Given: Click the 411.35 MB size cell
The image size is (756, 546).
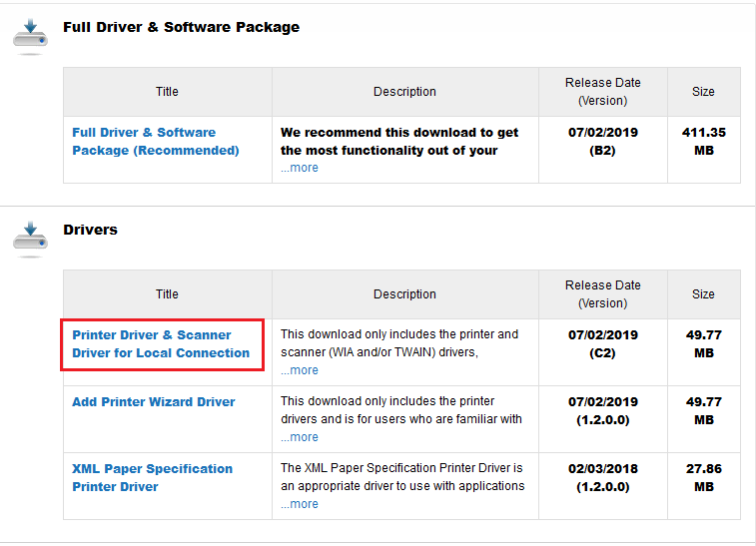Looking at the screenshot, I should (704, 150).
